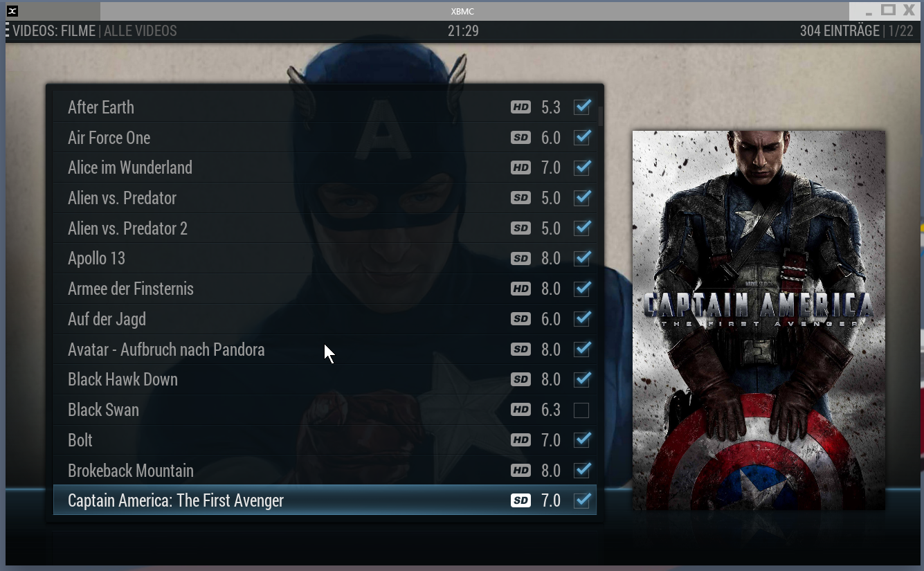Screen dimensions: 924x571
Task: Select the movie Air Force One
Action: [x=325, y=138]
